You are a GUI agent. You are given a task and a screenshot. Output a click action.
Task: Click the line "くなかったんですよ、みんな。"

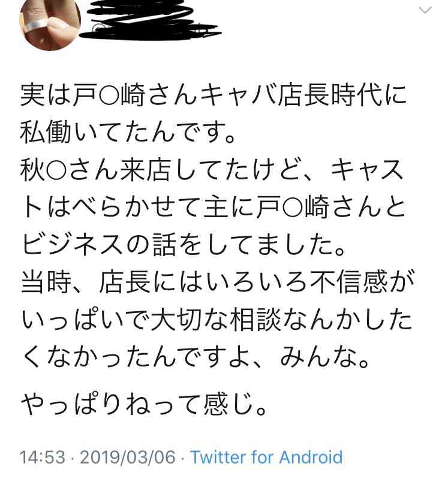[x=196, y=357]
